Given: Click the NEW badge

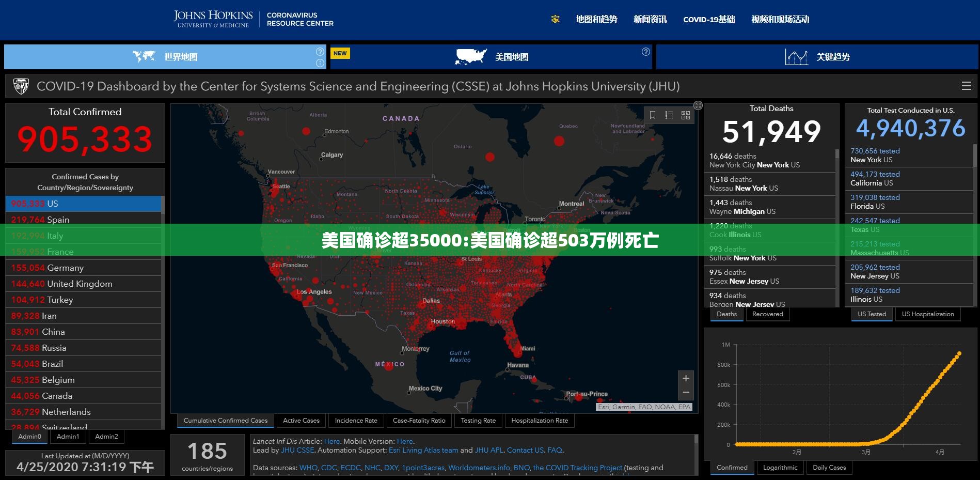Looking at the screenshot, I should (x=340, y=53).
